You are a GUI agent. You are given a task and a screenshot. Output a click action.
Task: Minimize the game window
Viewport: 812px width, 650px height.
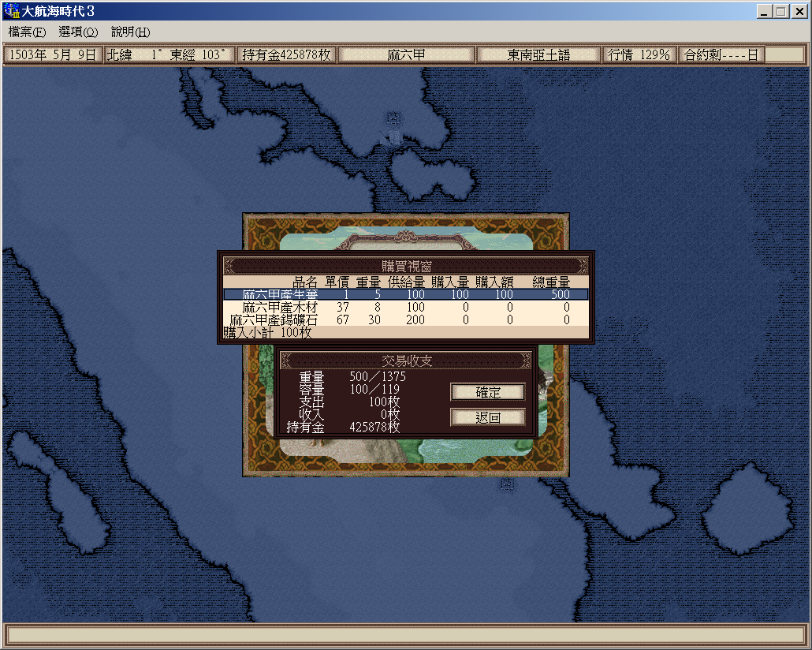coord(765,12)
